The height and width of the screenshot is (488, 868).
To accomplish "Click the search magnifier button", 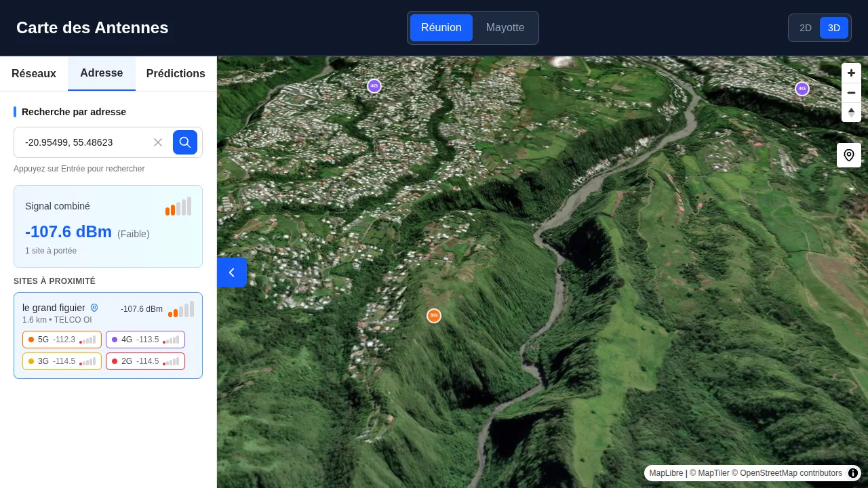I will [185, 142].
